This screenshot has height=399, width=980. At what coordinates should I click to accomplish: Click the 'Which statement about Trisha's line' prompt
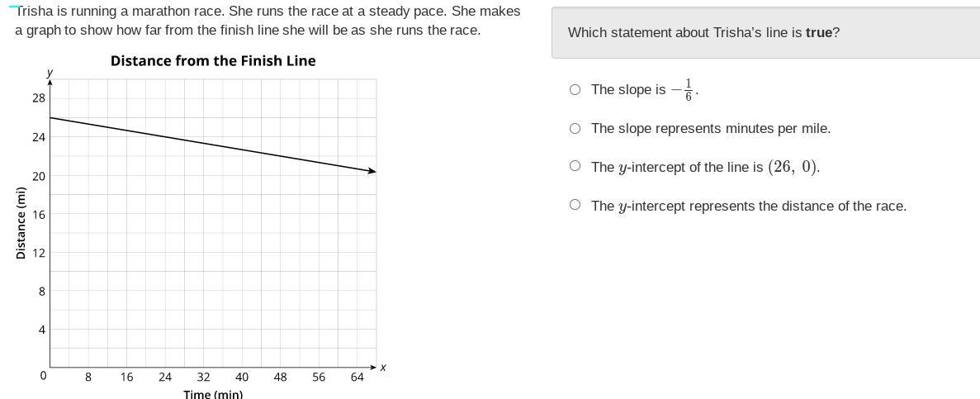point(703,33)
